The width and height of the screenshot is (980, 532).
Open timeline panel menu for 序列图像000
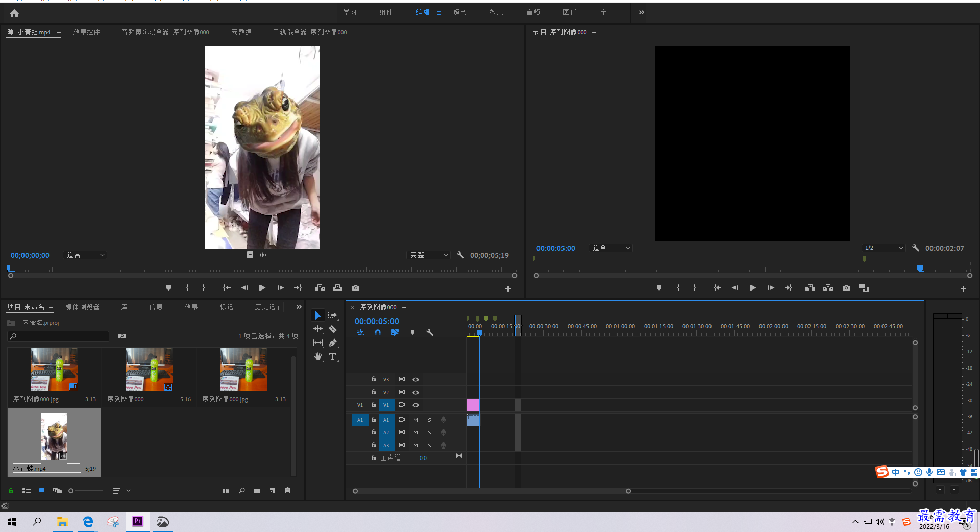coord(404,307)
